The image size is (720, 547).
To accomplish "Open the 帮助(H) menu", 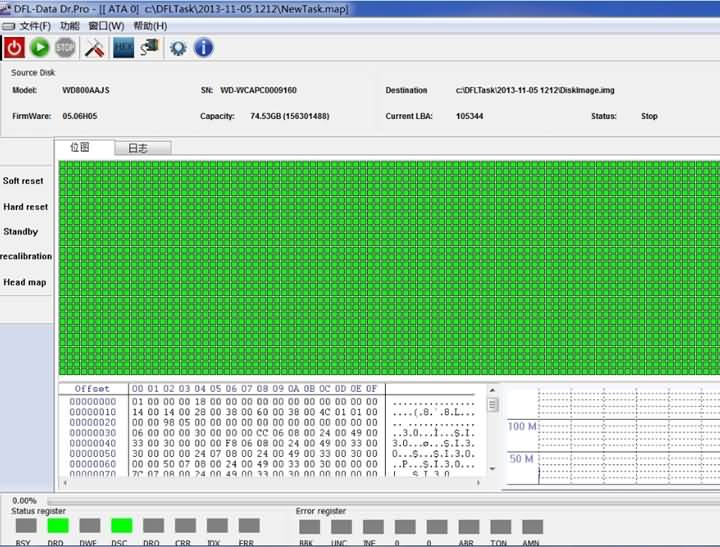I will tap(150, 25).
